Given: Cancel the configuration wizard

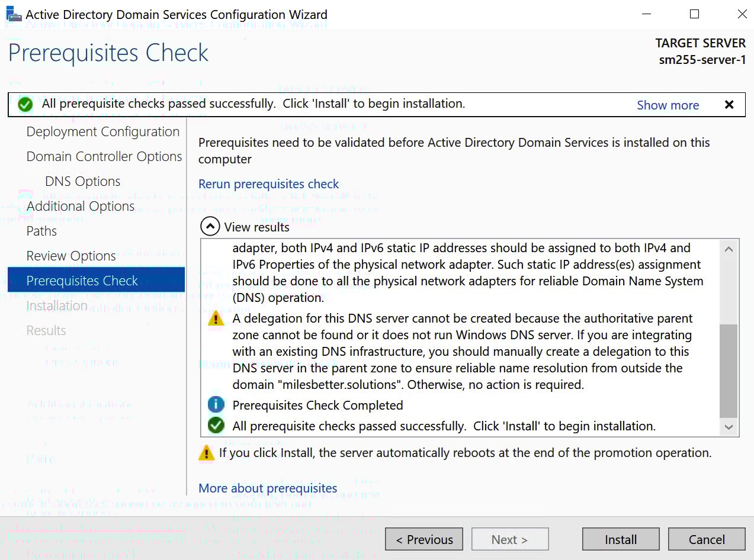Looking at the screenshot, I should [x=707, y=539].
